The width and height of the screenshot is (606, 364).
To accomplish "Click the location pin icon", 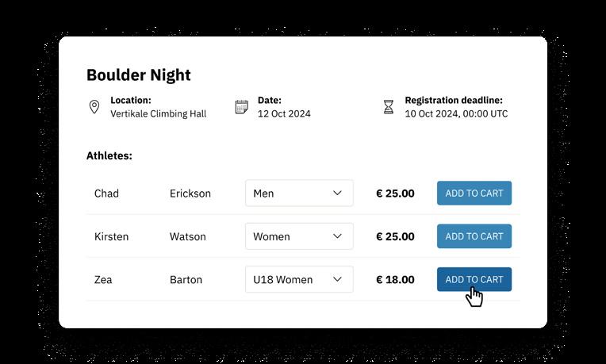I will (94, 107).
